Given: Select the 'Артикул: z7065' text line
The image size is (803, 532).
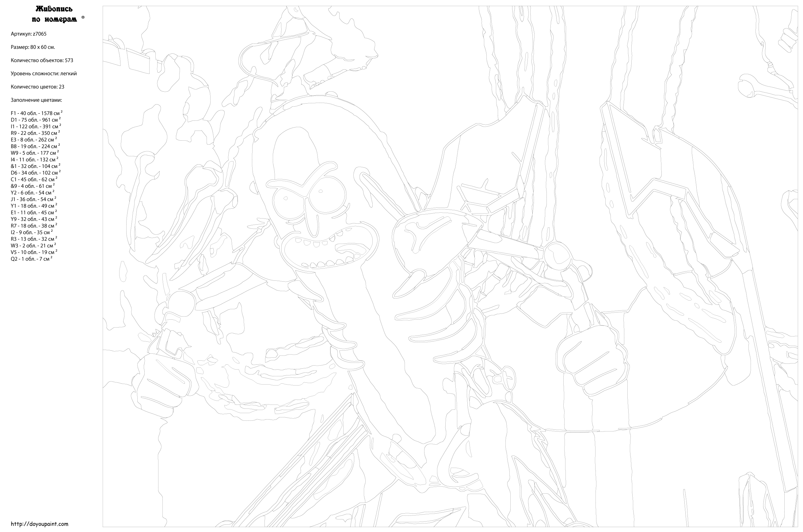Looking at the screenshot, I should coord(29,34).
